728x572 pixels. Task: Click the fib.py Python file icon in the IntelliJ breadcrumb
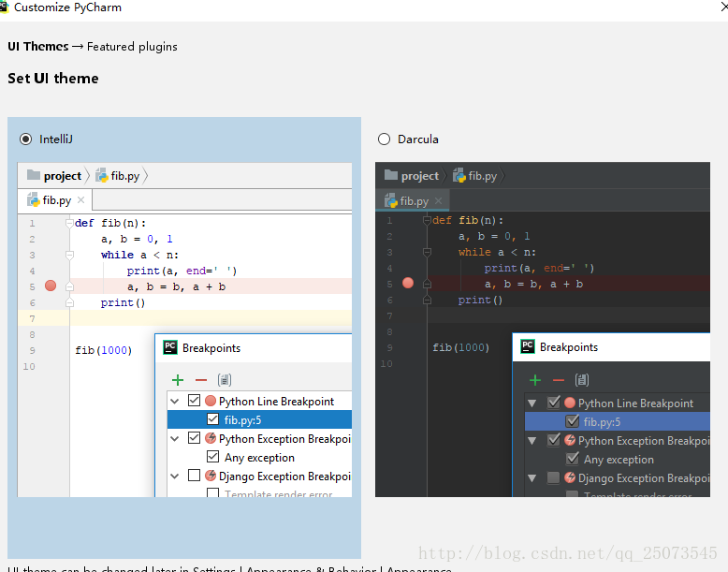tap(102, 176)
